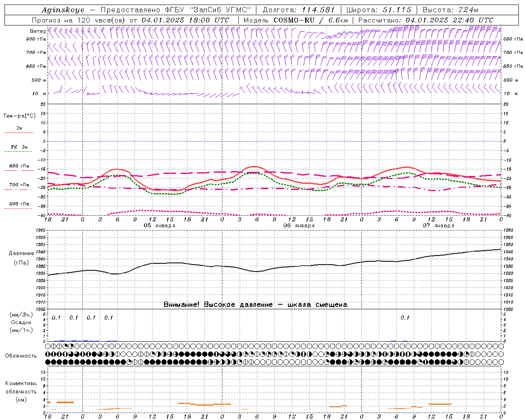This screenshot has width=525, height=420.
Task: Click the 07 января date label
Action: [x=438, y=226]
